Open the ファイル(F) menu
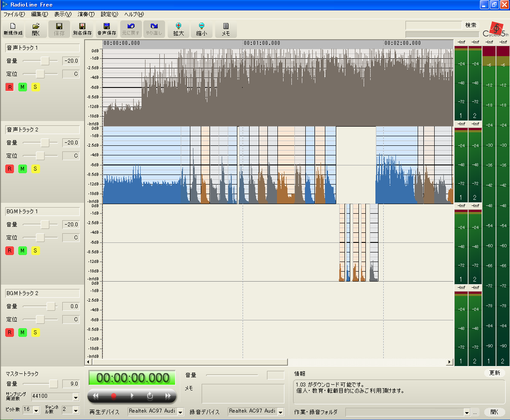Viewport: 510px width, 420px height. [x=14, y=14]
